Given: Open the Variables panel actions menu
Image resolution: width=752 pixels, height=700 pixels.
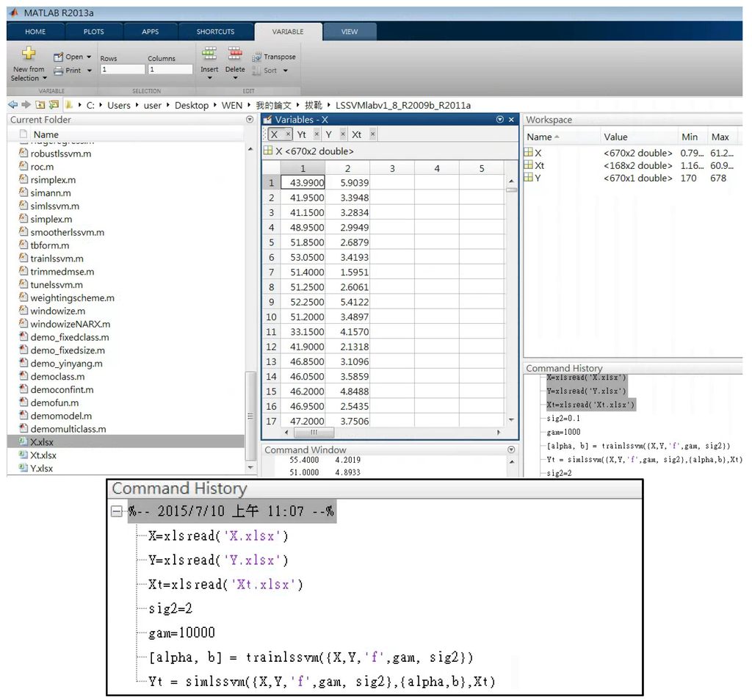Looking at the screenshot, I should (500, 120).
